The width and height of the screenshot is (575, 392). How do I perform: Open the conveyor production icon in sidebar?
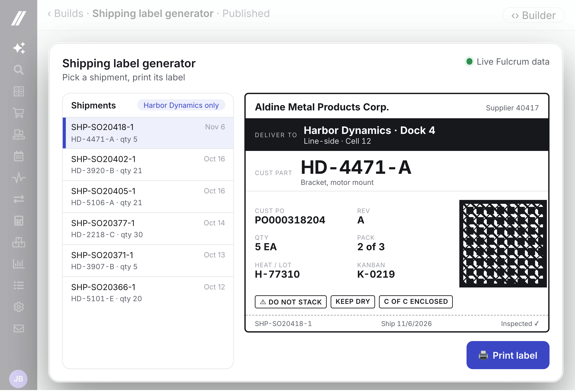[x=19, y=135]
